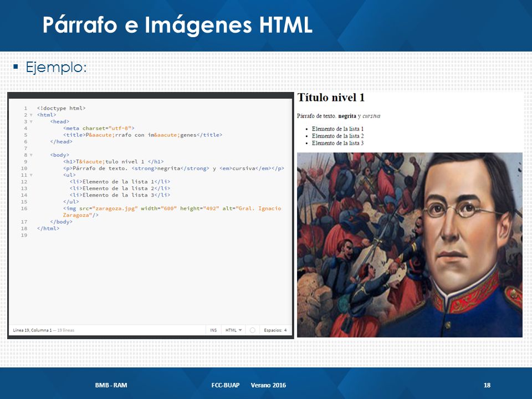Click the title tag code line
Image resolution: width=532 pixels, height=399 pixels.
pos(142,135)
